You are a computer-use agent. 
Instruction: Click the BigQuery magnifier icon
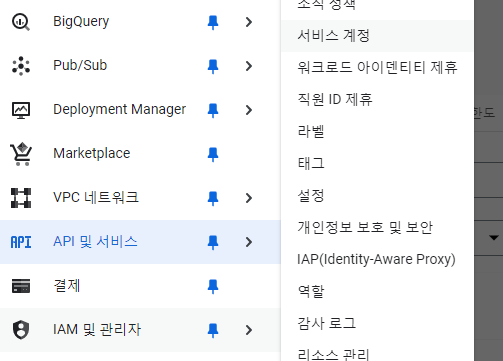21,22
